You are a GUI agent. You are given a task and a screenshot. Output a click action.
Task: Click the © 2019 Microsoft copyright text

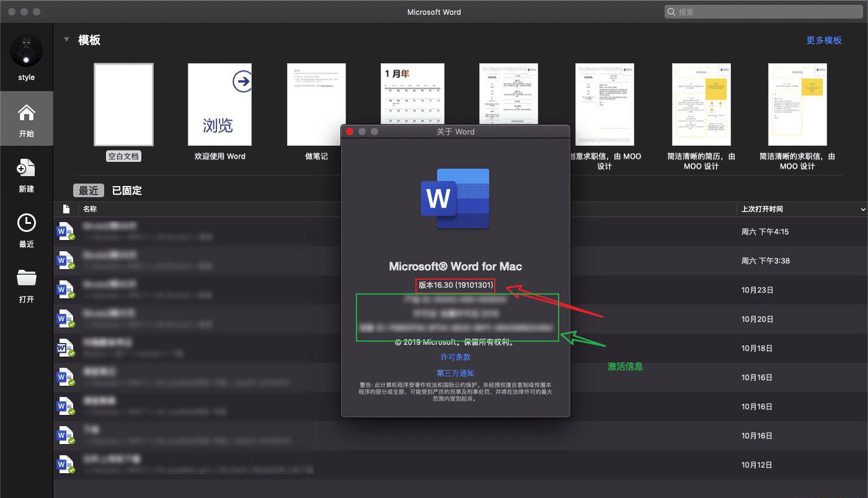[x=456, y=342]
